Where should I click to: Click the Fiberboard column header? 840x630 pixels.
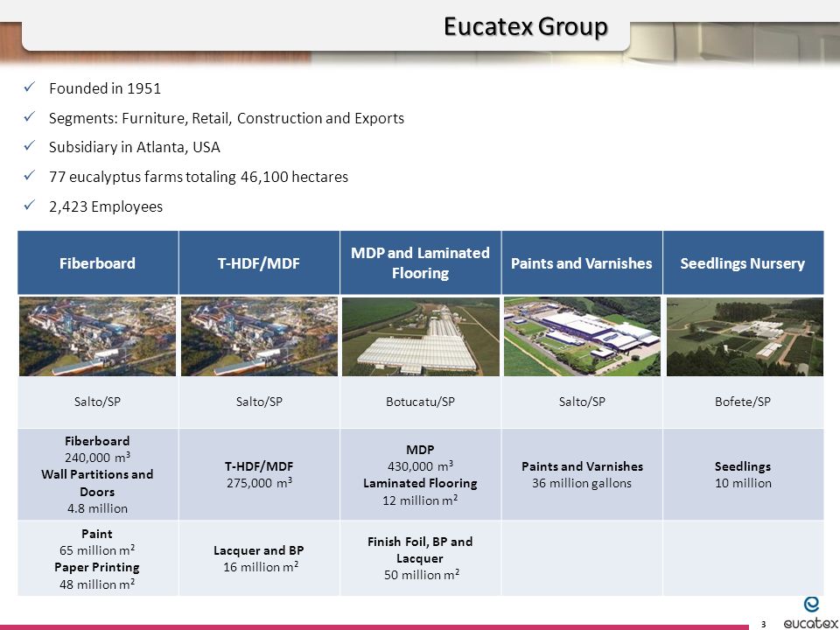click(97, 263)
